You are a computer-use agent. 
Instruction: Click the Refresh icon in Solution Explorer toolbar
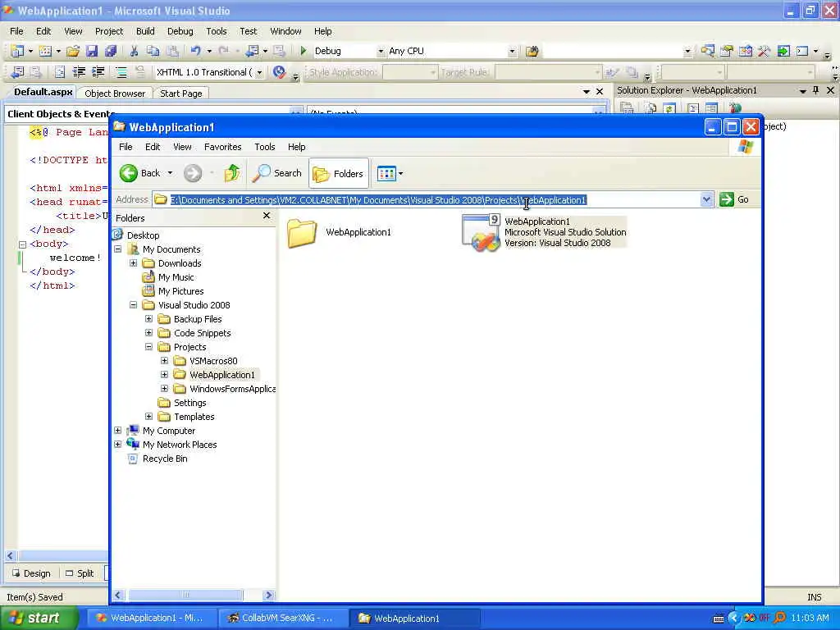669,109
